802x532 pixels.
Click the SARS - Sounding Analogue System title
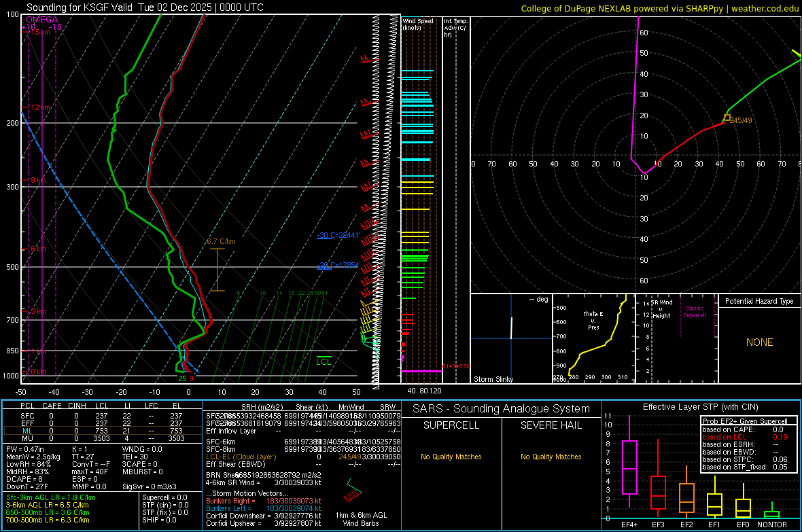pos(502,408)
